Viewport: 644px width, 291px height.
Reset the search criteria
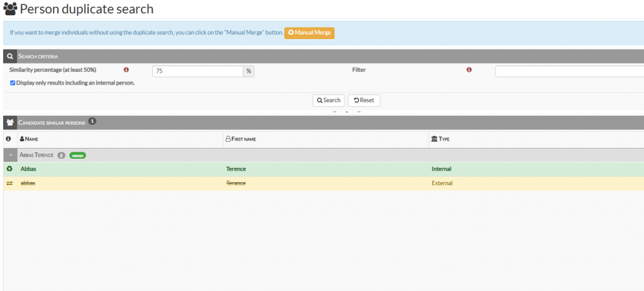(x=364, y=100)
